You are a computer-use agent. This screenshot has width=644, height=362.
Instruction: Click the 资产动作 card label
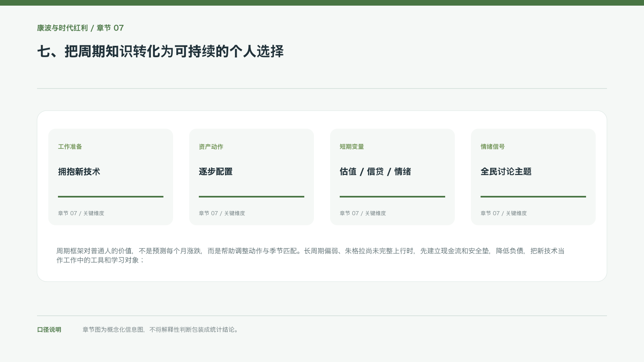tap(211, 147)
